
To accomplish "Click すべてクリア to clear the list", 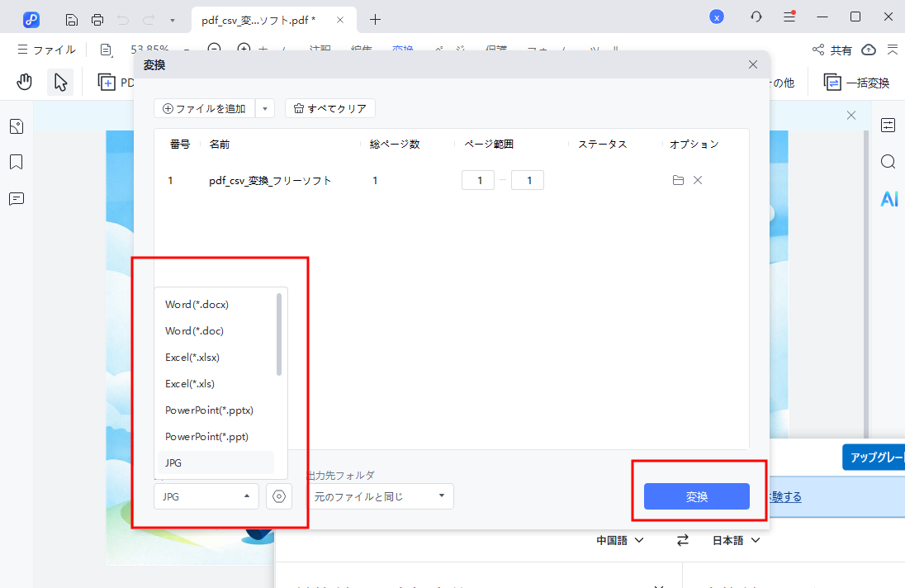I will [x=329, y=108].
